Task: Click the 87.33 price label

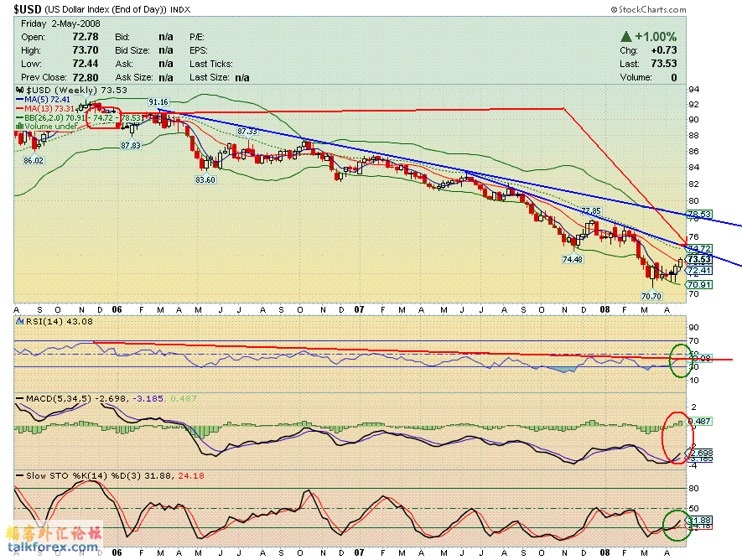Action: click(247, 131)
